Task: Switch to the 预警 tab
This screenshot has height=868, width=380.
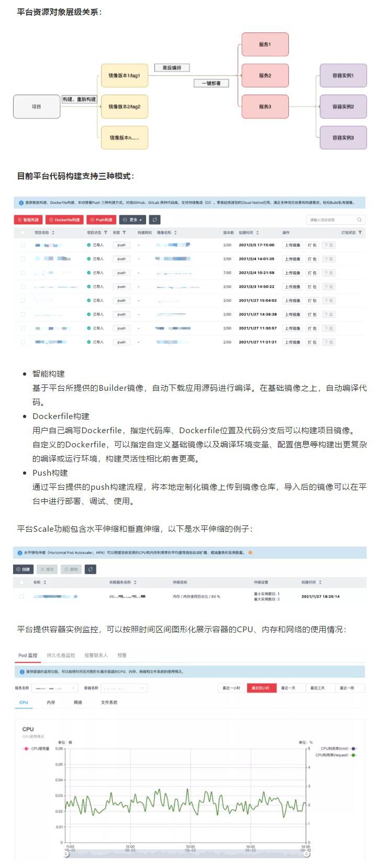Action: (122, 655)
